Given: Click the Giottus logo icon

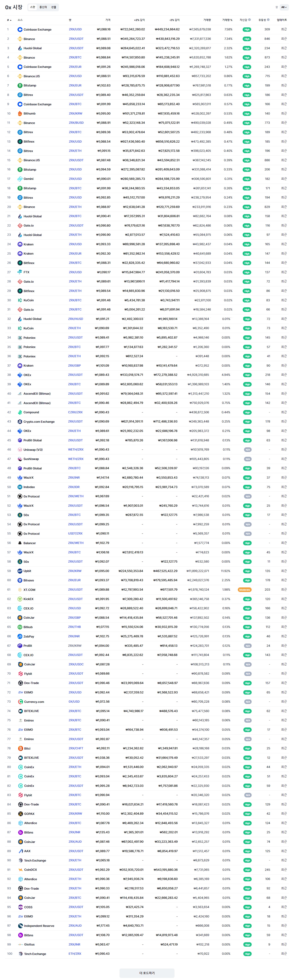Looking at the screenshot, I should (x=20, y=945).
